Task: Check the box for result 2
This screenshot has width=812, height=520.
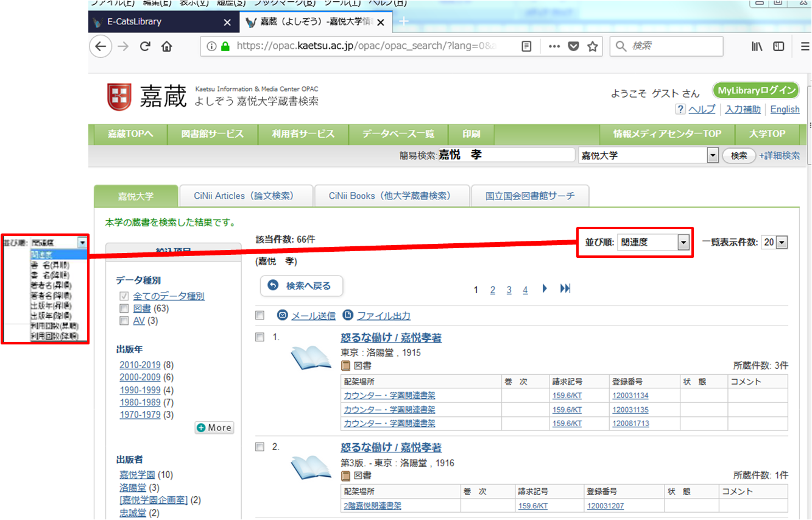Action: click(x=260, y=447)
